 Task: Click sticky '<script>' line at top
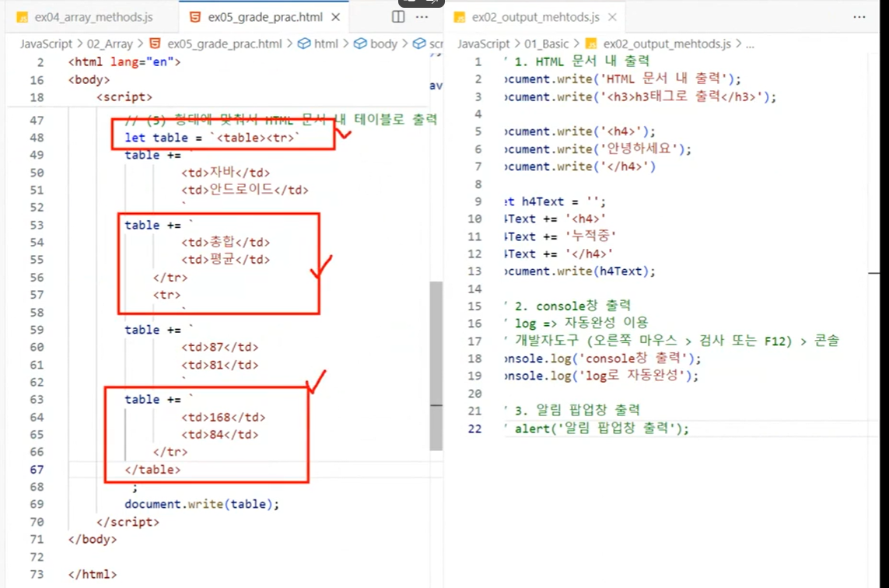(x=124, y=97)
